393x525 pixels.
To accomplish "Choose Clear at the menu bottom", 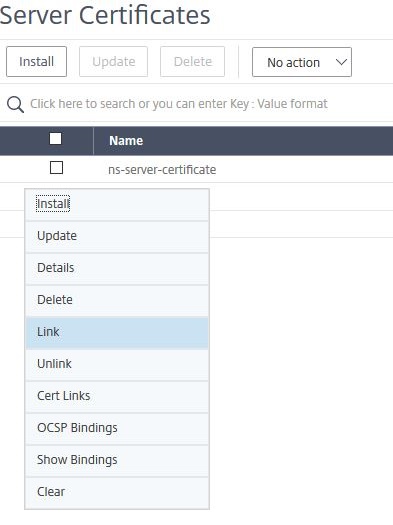I will click(x=117, y=492).
